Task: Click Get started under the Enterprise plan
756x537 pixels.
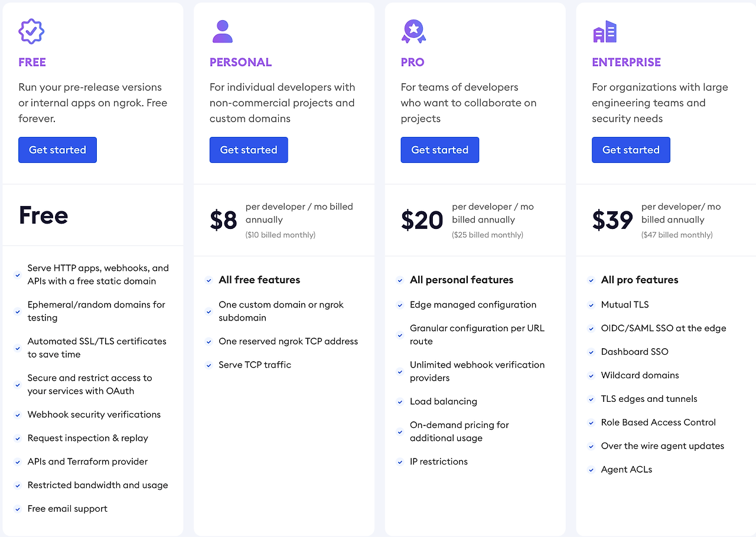Action: 631,150
